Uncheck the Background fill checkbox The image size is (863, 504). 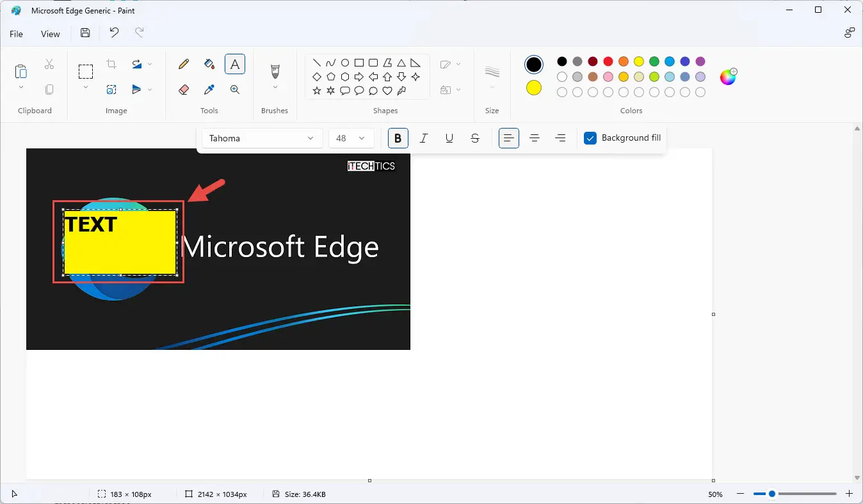tap(590, 138)
